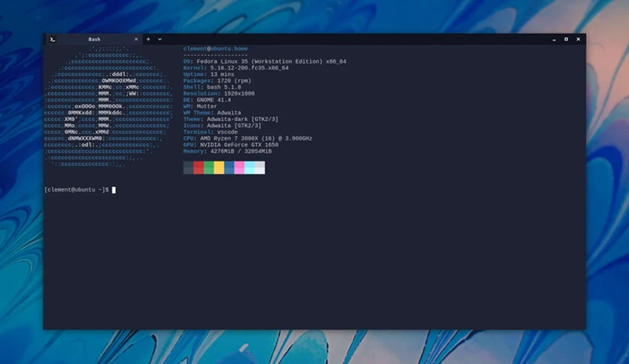Click the clement@ubuntu.home header text
Image resolution: width=629 pixels, height=364 pixels.
215,48
